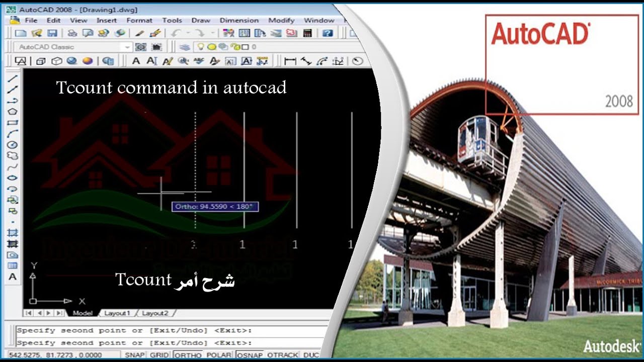Screen dimensions: 644x362
Task: Select the Circle tool
Action: tap(13, 145)
